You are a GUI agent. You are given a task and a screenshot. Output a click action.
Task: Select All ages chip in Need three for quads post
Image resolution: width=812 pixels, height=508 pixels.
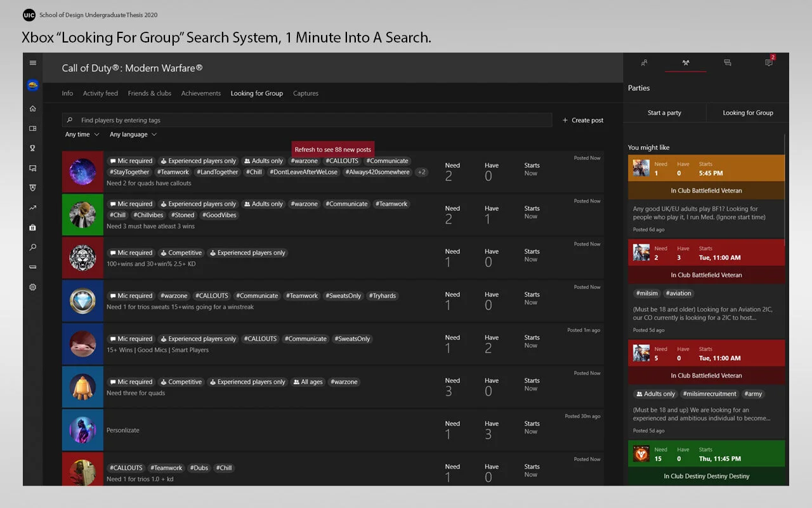point(308,382)
